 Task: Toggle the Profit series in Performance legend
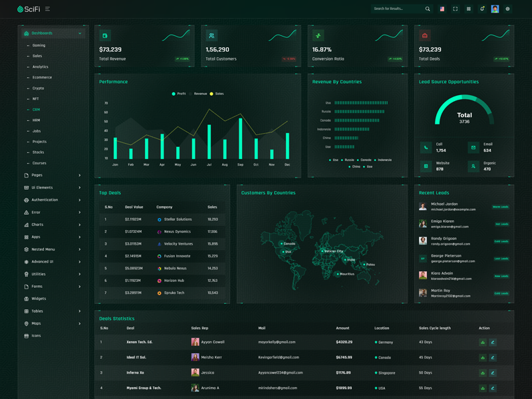[178, 94]
